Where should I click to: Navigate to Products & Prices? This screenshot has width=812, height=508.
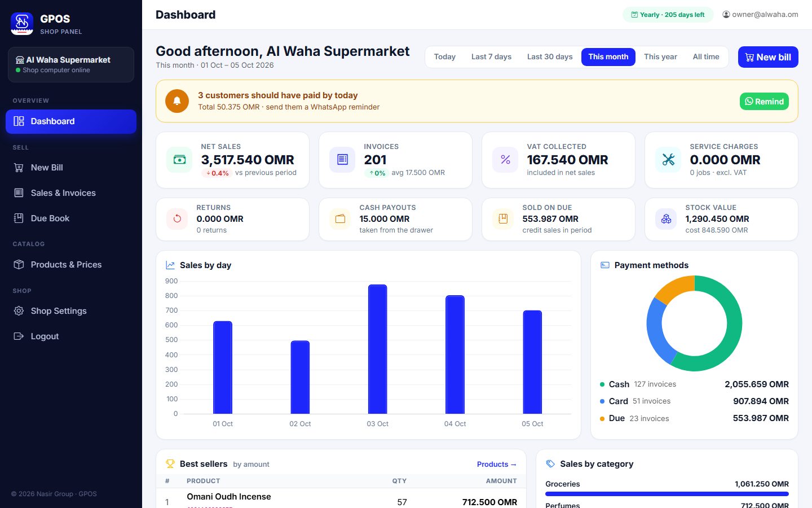coord(71,265)
